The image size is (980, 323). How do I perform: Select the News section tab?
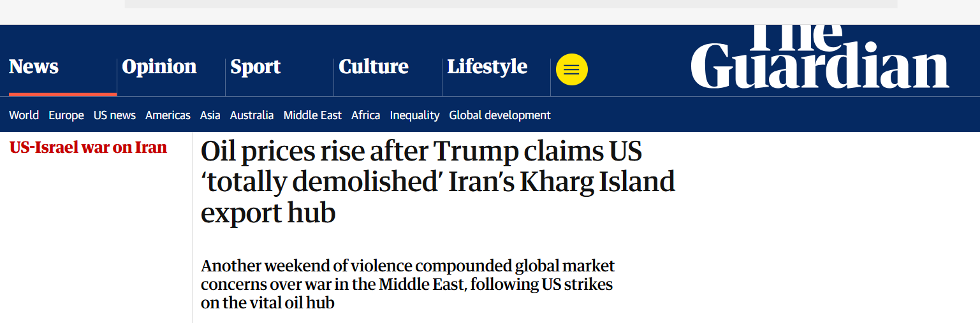(34, 67)
